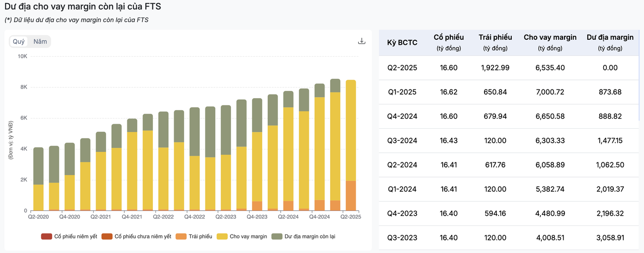Click the 2,196.32 margin headroom cell
Image resolution: width=644 pixels, height=253 pixels.
tap(610, 214)
